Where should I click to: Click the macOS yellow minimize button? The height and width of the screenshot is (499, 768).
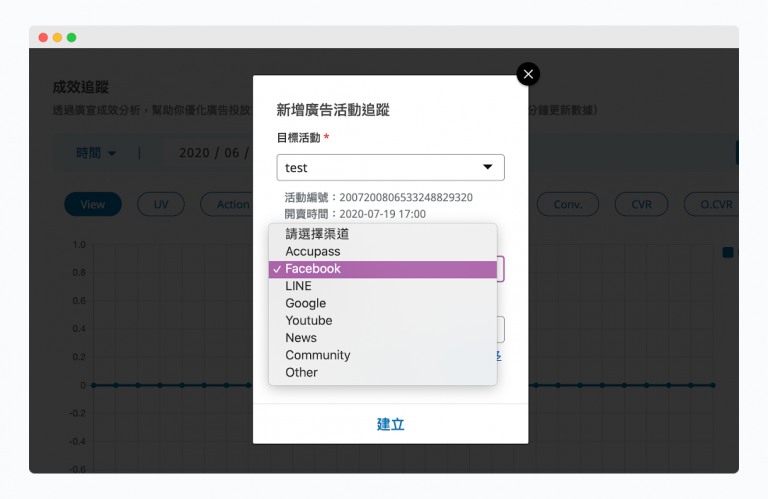click(57, 38)
